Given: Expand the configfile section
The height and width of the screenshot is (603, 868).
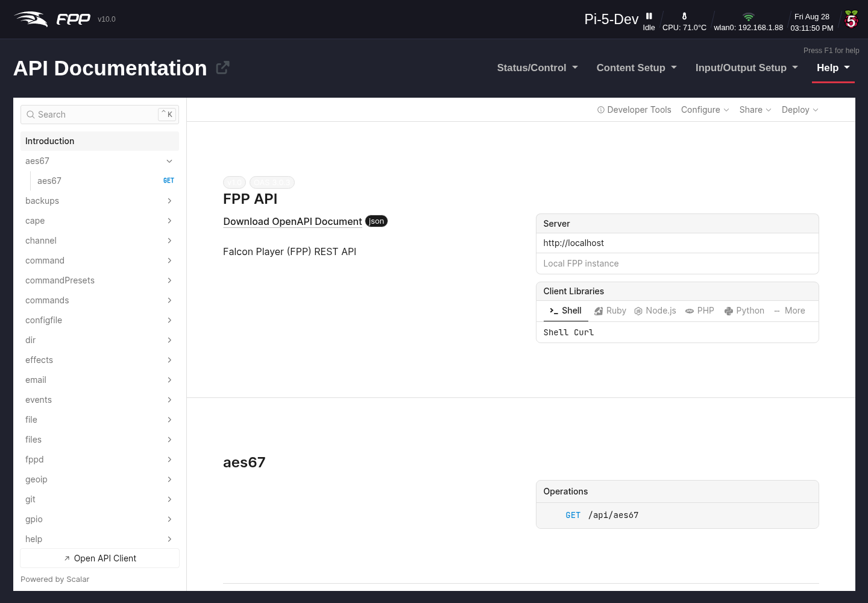Looking at the screenshot, I should [x=99, y=320].
